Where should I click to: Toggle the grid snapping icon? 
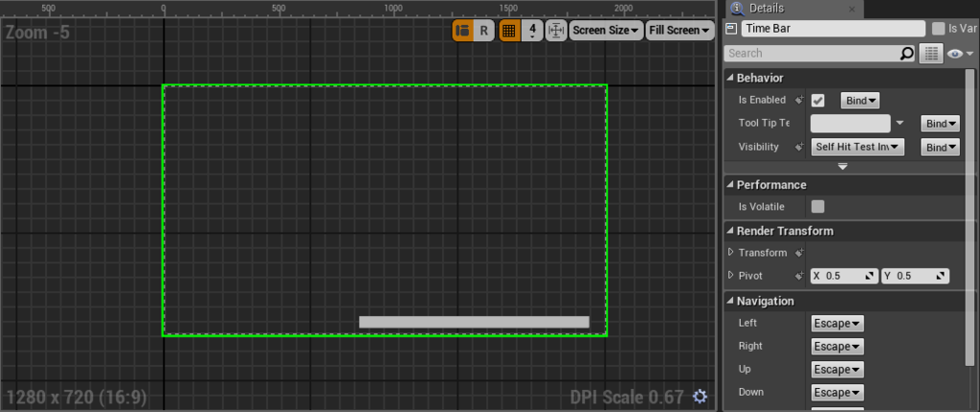click(x=509, y=30)
